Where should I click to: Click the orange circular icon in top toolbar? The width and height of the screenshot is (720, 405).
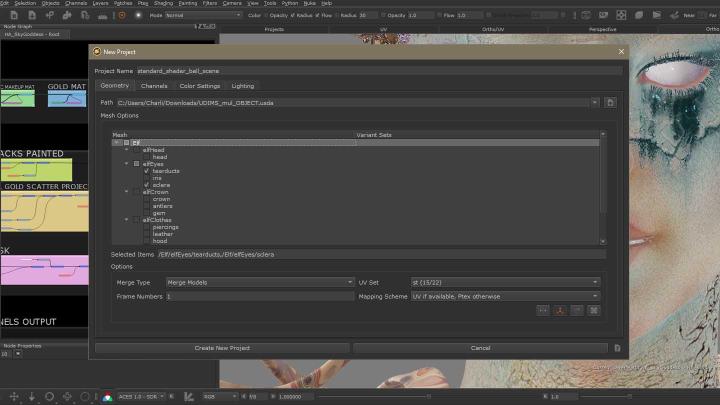coord(122,15)
